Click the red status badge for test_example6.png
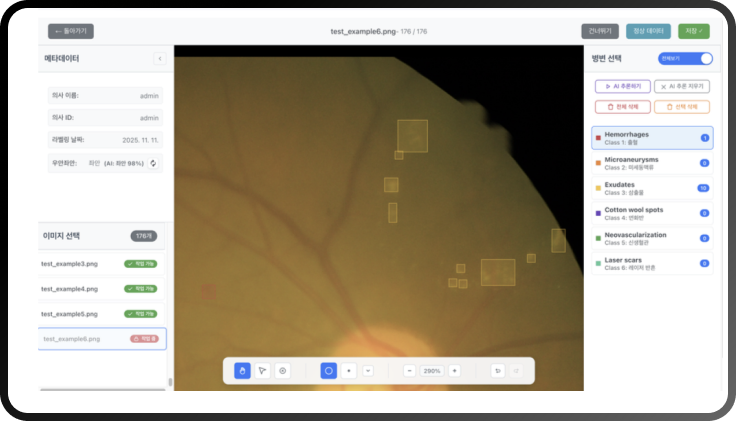 tap(144, 339)
